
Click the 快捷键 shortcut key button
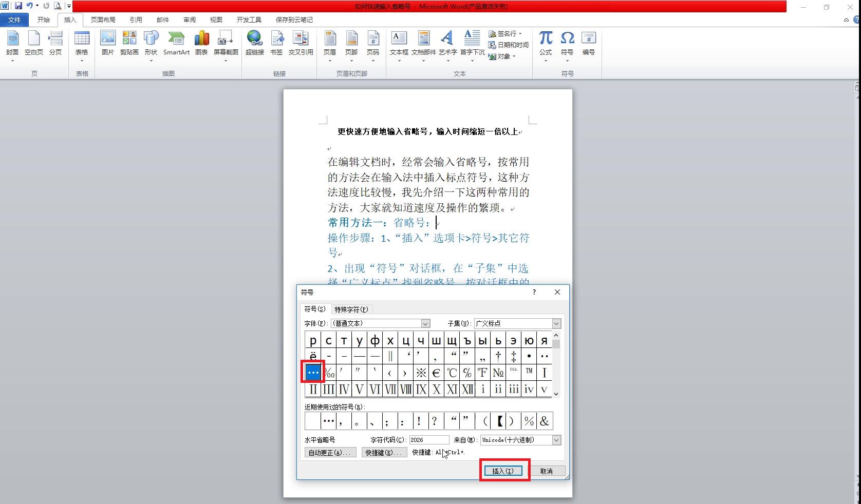pyautogui.click(x=384, y=452)
